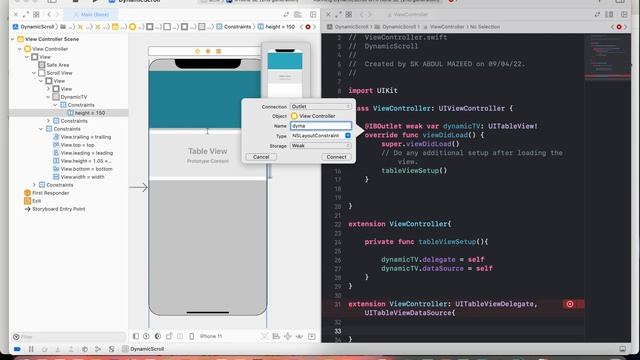Open the iPhone 11 device selector

(x=207, y=336)
